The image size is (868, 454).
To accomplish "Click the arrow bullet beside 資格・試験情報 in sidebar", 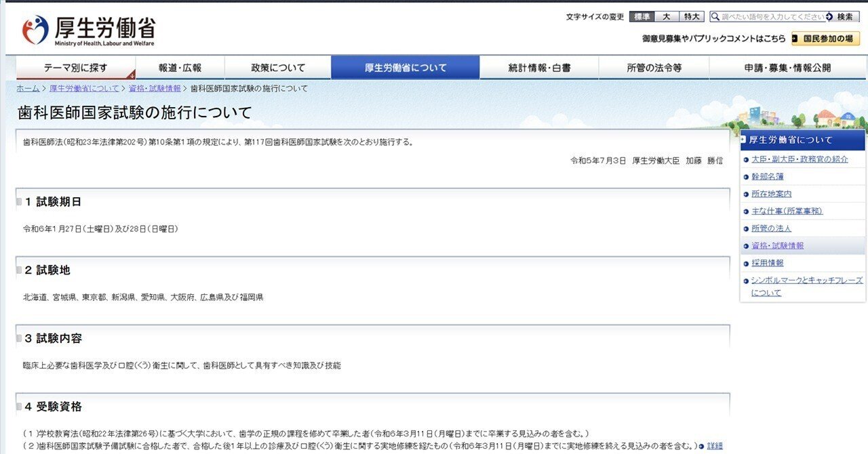I will click(x=745, y=245).
